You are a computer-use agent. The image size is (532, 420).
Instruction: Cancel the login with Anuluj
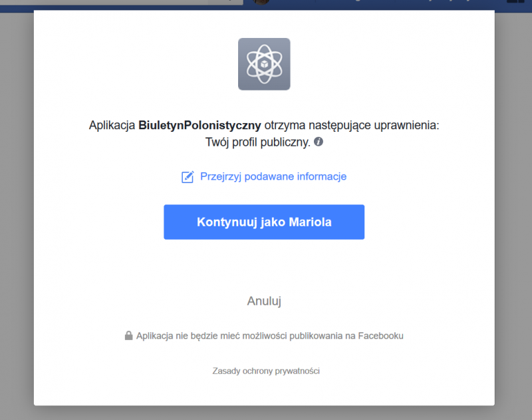point(264,301)
